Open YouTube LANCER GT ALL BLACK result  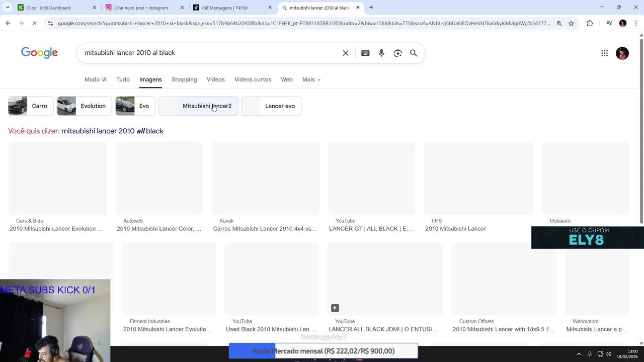click(x=371, y=187)
